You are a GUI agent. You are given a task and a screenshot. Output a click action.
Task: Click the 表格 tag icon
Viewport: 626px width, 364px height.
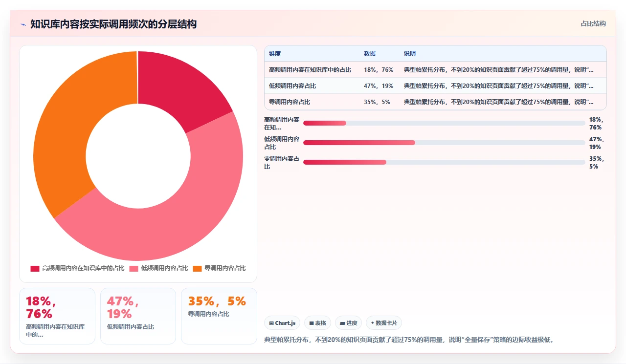(x=312, y=323)
